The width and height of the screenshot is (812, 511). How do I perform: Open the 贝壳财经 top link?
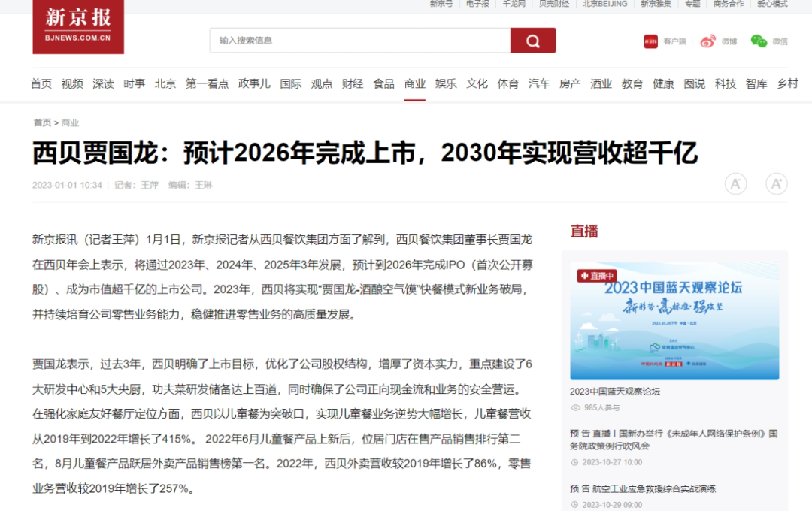[554, 4]
